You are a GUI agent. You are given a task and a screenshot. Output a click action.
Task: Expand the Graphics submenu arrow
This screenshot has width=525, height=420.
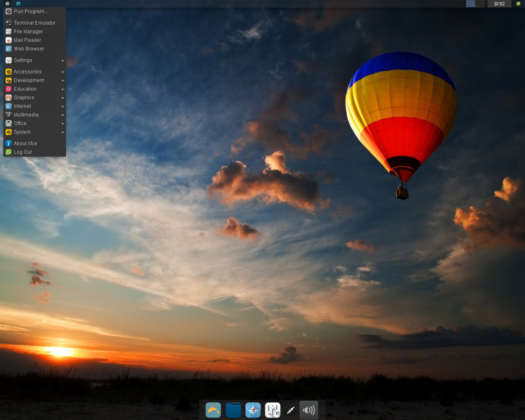coord(63,98)
